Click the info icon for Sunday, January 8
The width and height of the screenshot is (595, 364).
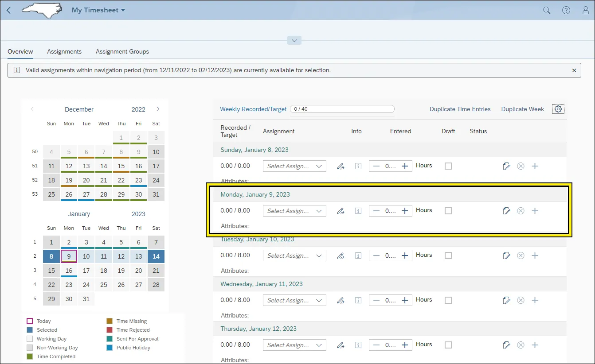point(358,166)
